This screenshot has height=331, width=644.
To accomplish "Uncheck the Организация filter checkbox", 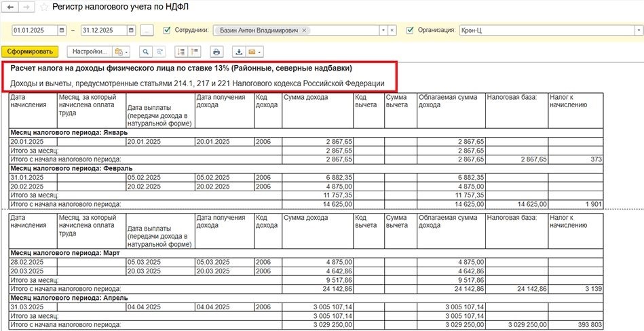I will pyautogui.click(x=409, y=31).
